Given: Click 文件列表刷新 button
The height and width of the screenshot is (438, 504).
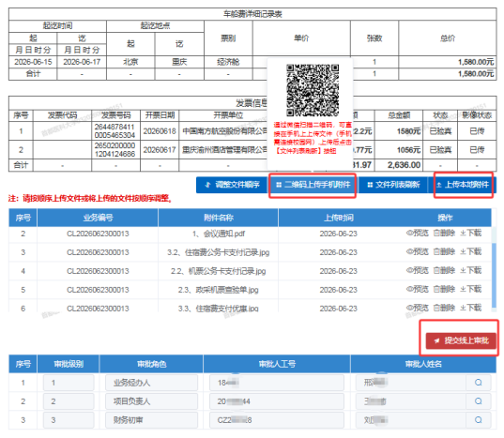Looking at the screenshot, I should pos(393,185).
